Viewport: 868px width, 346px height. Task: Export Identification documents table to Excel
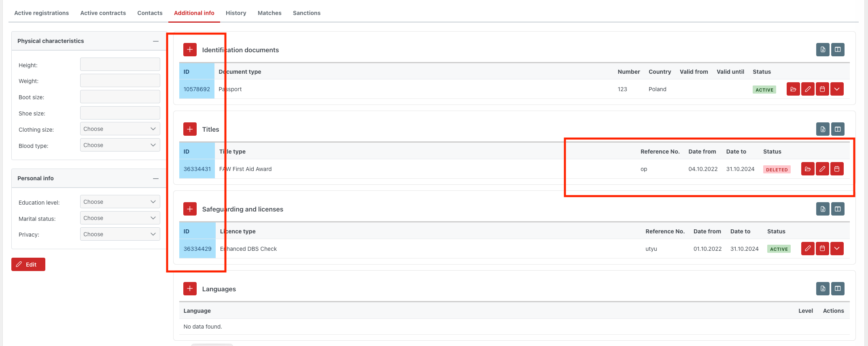(x=823, y=49)
